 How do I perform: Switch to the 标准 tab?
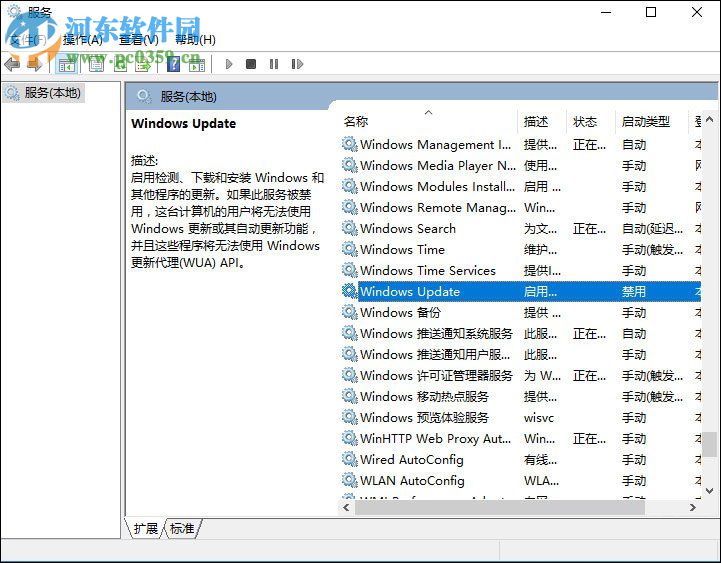pyautogui.click(x=182, y=529)
